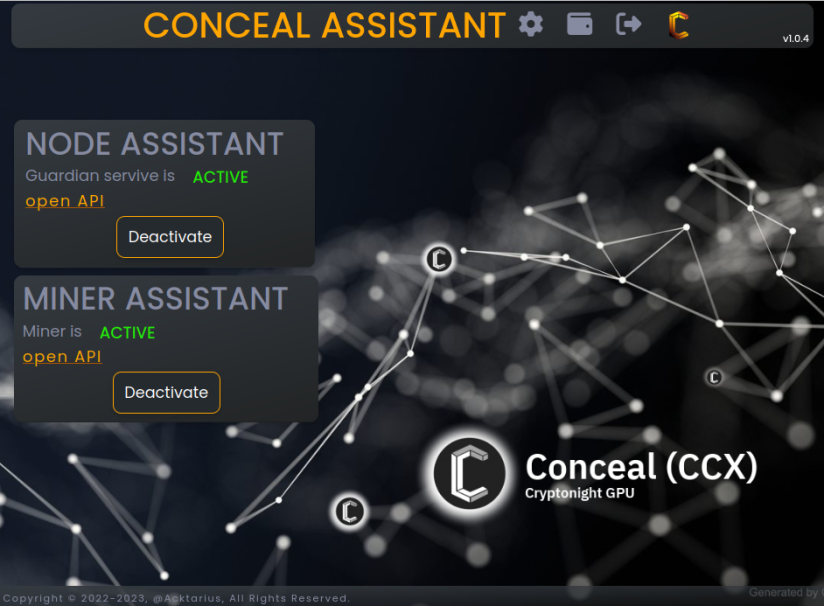
Task: Click the large Conceal coin logo
Action: pos(469,474)
